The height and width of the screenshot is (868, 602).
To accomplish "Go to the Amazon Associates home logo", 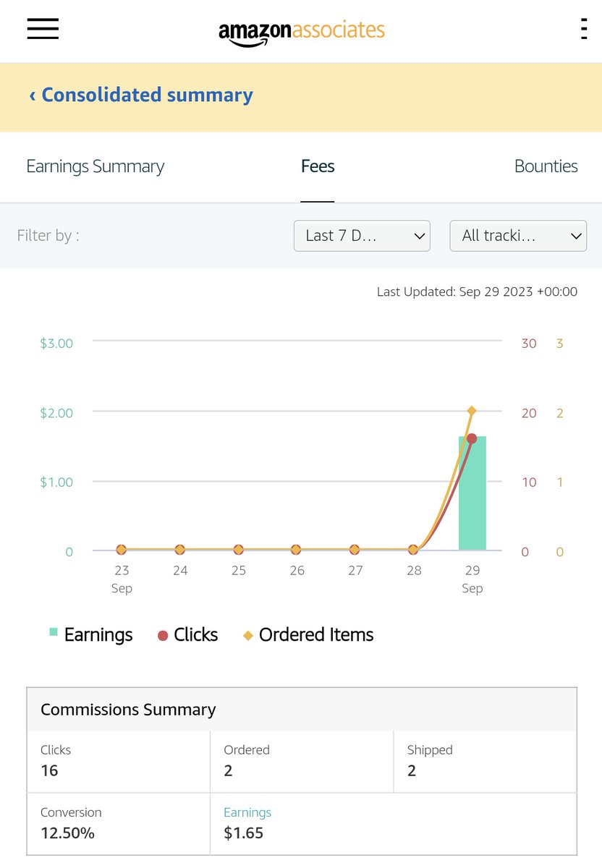I will (302, 32).
